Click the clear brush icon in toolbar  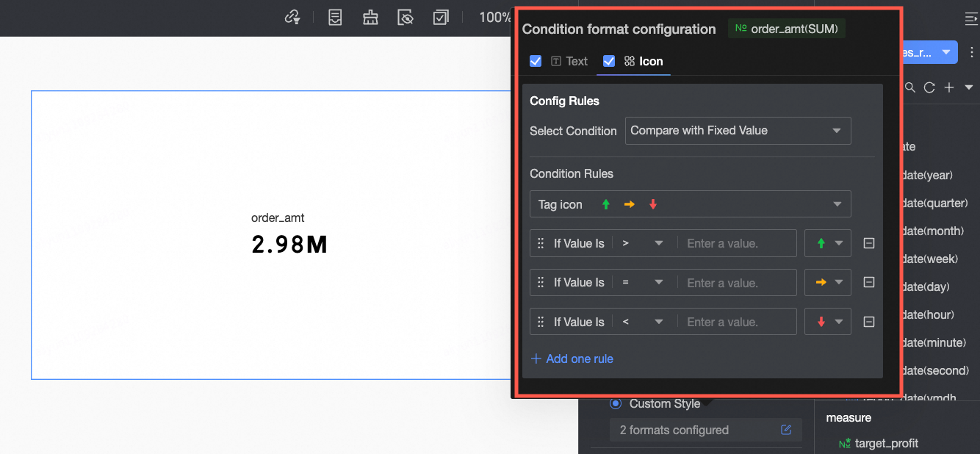click(x=370, y=17)
